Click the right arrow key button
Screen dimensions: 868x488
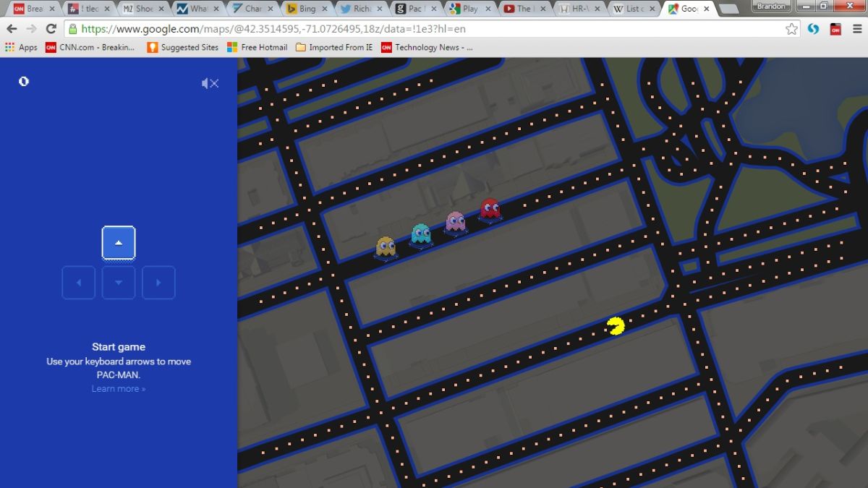(x=158, y=283)
